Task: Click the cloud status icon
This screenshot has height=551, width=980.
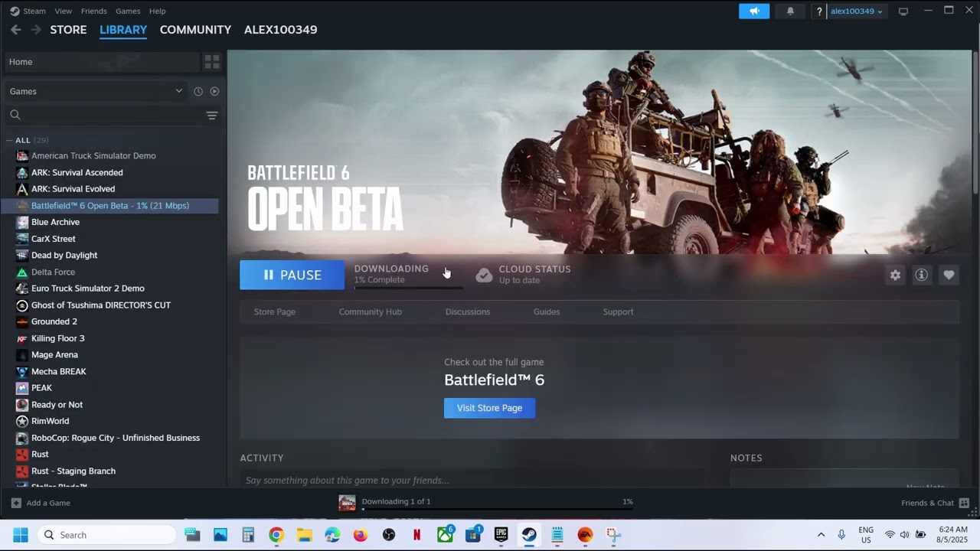Action: (484, 275)
